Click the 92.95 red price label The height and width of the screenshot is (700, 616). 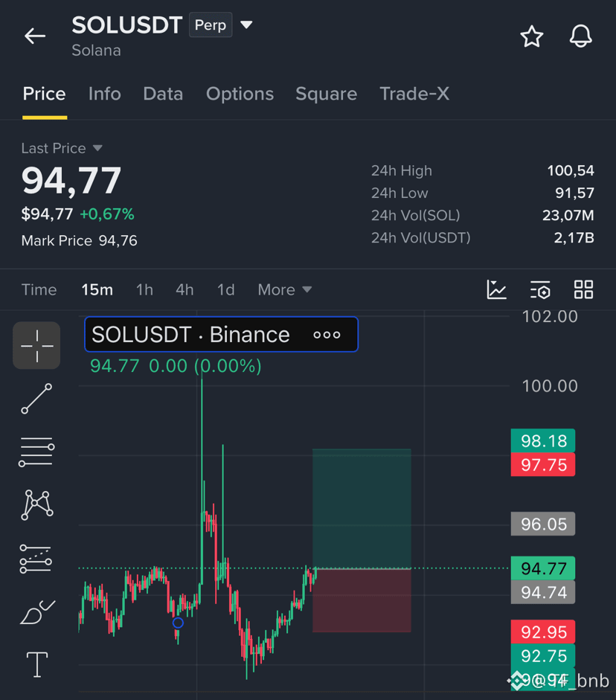click(x=543, y=632)
